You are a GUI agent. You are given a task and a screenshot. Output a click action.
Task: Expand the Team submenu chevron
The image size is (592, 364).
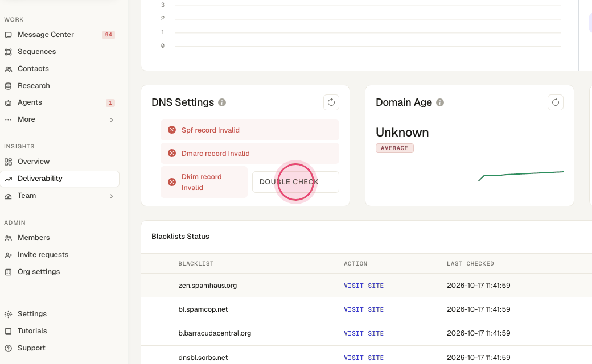click(x=112, y=196)
